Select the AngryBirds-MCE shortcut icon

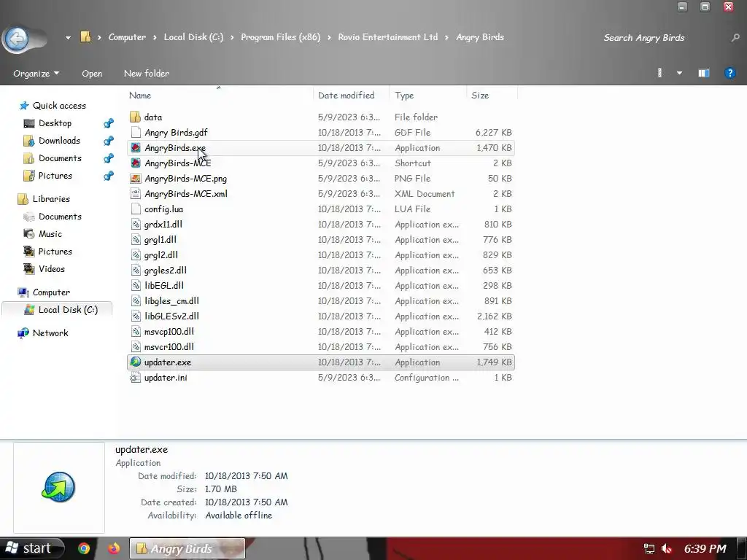click(x=136, y=163)
